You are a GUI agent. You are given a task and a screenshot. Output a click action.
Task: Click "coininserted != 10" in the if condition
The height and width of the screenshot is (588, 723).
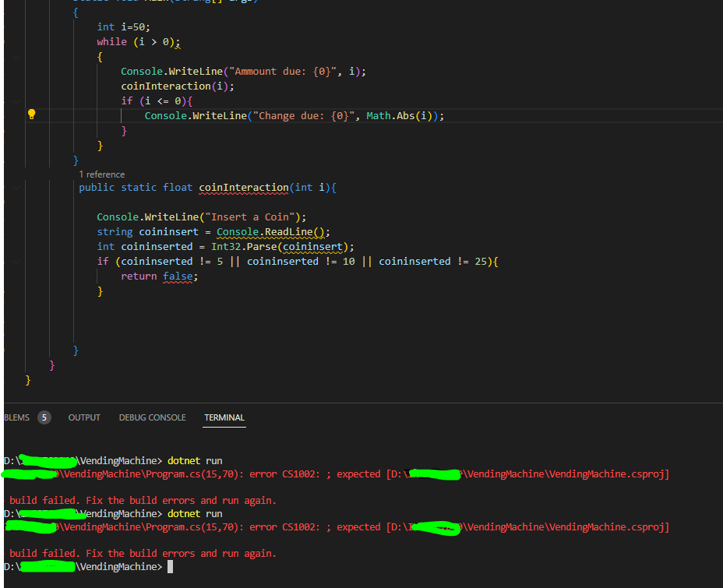pos(301,261)
